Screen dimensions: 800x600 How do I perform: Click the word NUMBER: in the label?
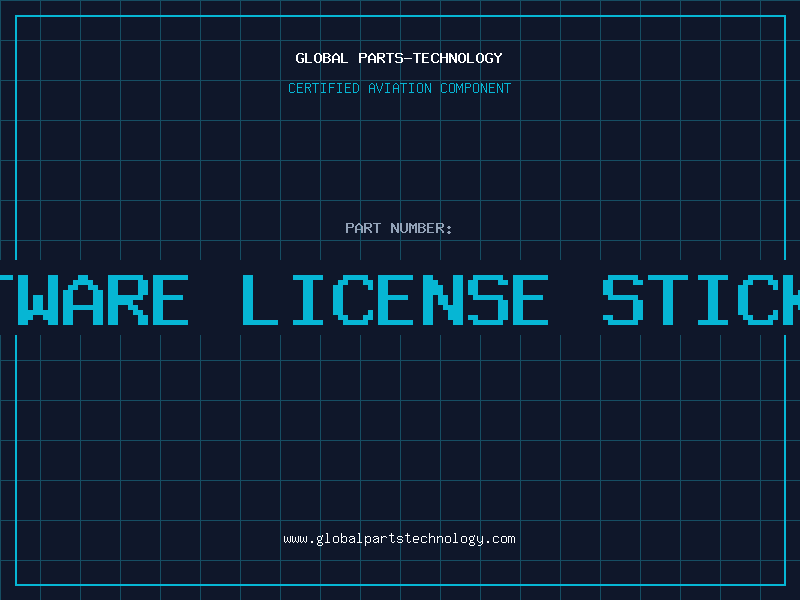[x=421, y=228]
